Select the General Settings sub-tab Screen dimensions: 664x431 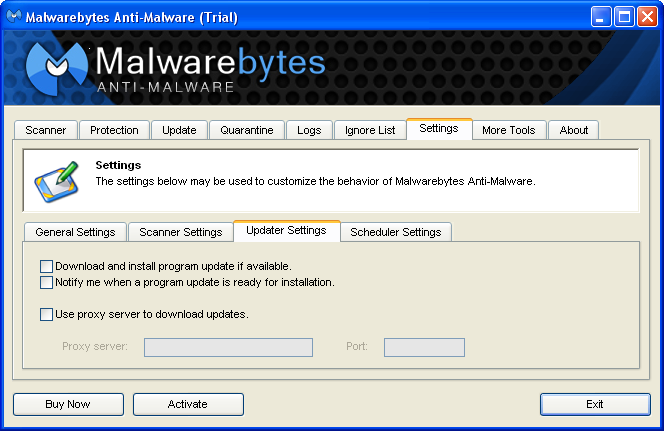[75, 232]
